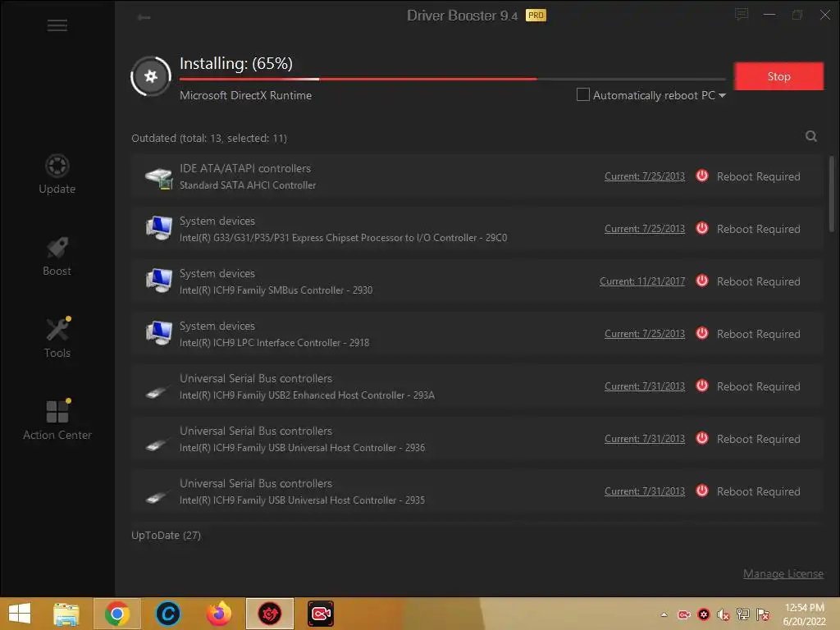Open Current date link for Express Chipset 29C0
The image size is (840, 630).
(645, 229)
